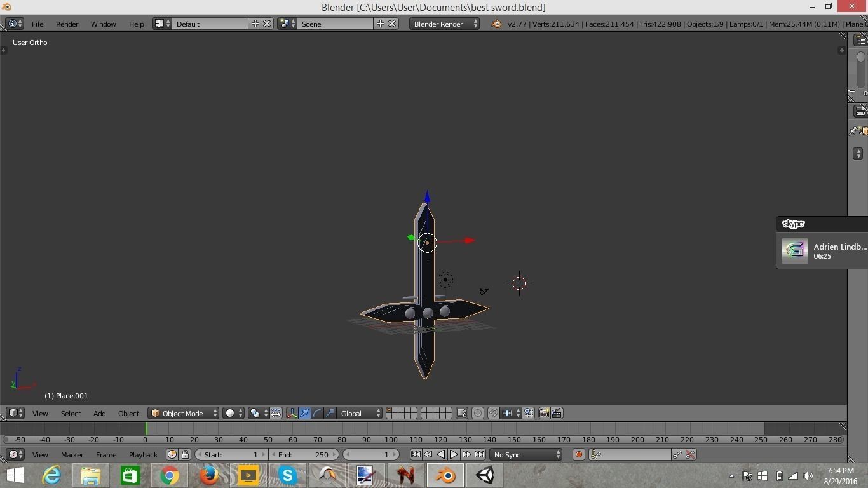The image size is (868, 488).
Task: Click the Skype notification from Adrien
Action: click(822, 243)
